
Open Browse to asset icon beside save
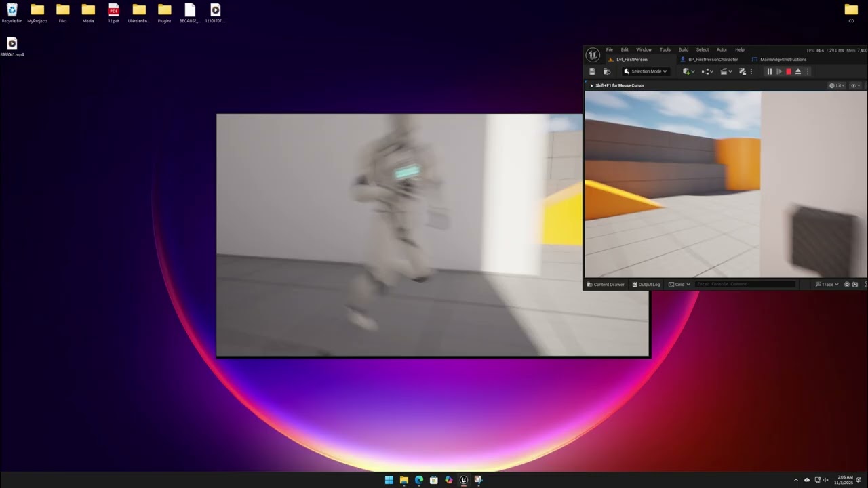607,71
